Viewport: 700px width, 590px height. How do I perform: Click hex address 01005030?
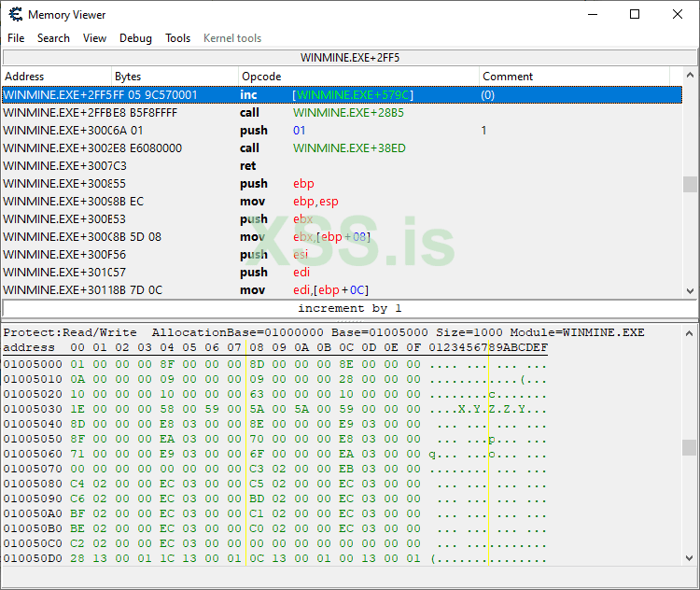tap(33, 409)
